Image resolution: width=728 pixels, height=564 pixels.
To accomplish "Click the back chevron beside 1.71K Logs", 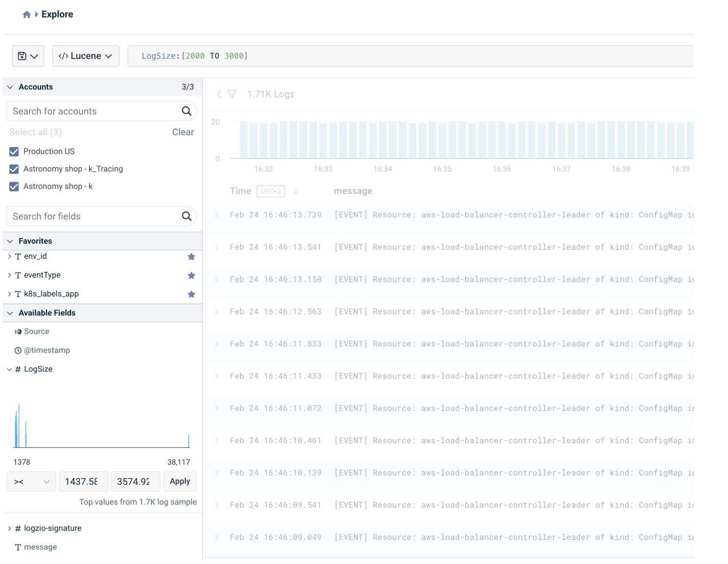I will point(219,94).
